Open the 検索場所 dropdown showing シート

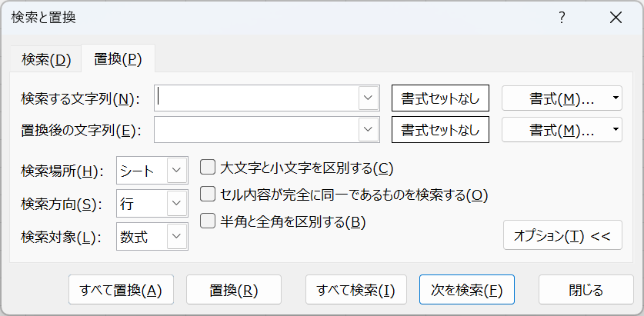tap(176, 170)
